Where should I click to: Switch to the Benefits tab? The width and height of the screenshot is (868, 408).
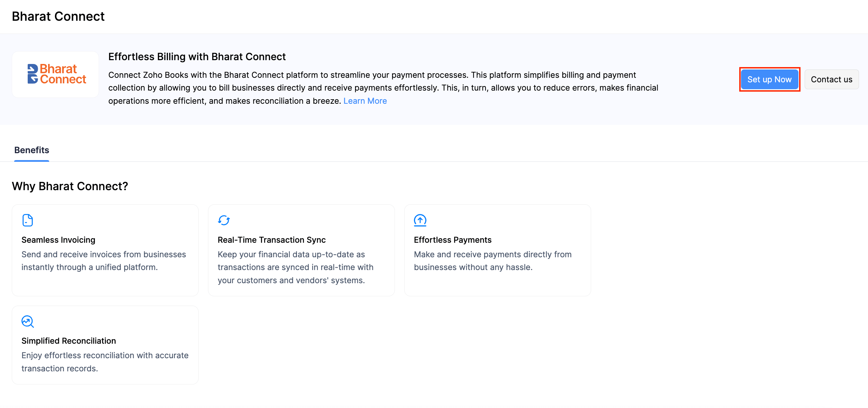pos(31,150)
